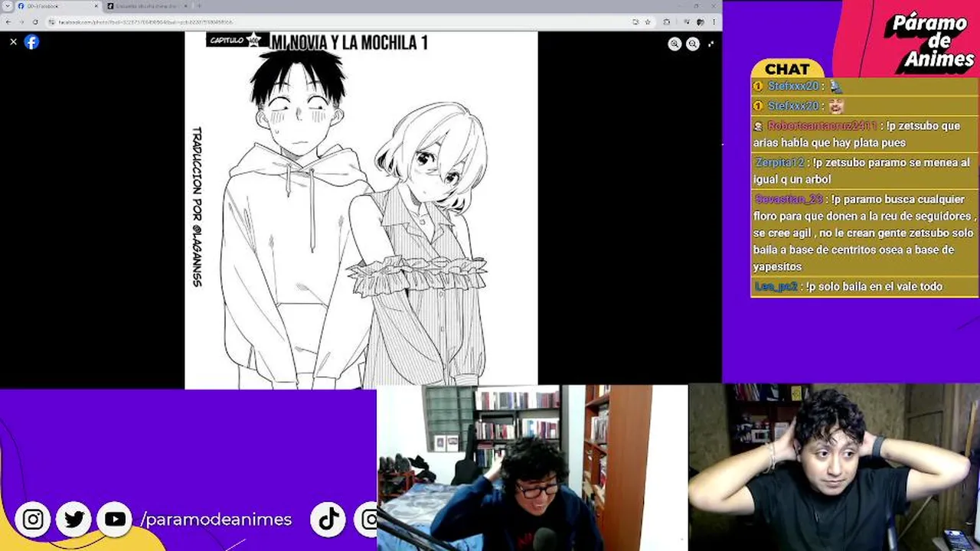Bookmark this page with the star icon
This screenshot has height=551, width=980.
648,22
